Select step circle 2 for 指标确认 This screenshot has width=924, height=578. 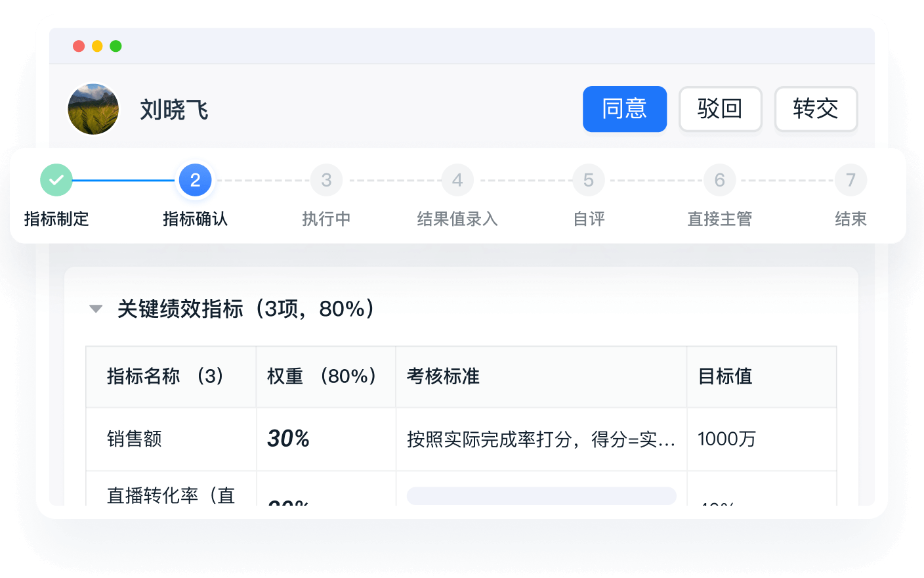click(195, 179)
